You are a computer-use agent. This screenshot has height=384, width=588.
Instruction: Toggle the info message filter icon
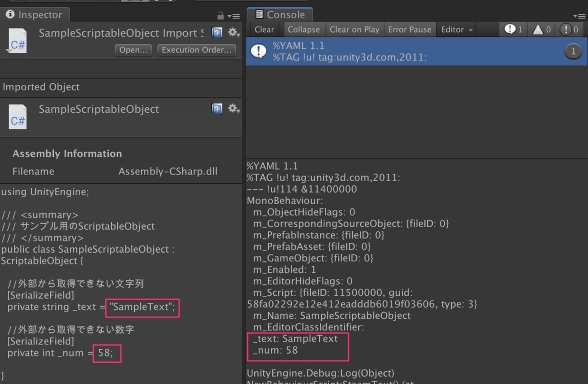click(x=513, y=29)
